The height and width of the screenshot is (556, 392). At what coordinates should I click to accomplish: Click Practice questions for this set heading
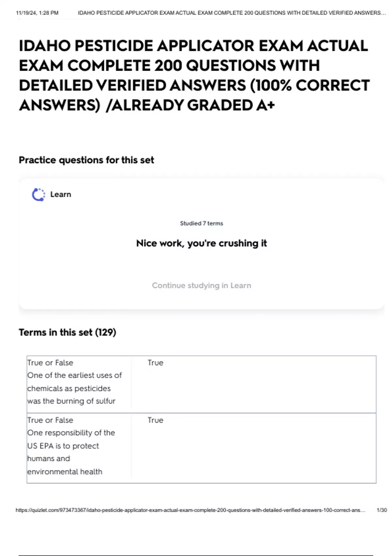click(x=86, y=160)
